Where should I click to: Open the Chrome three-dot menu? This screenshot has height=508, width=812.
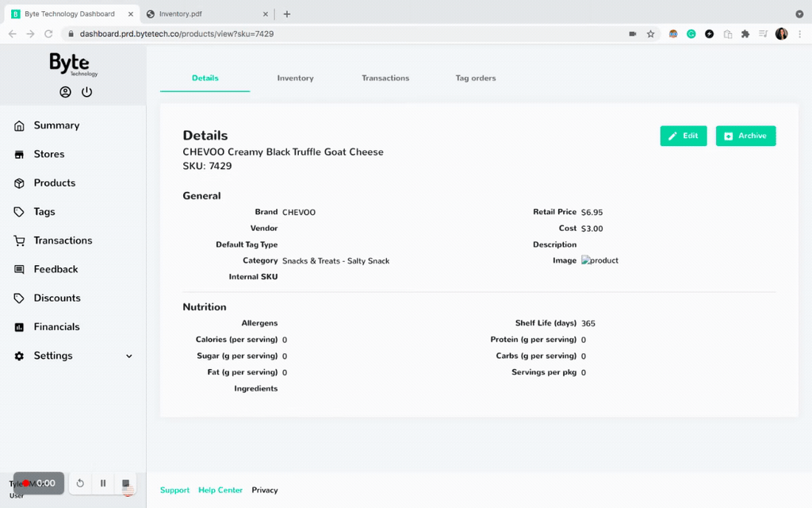(799, 33)
